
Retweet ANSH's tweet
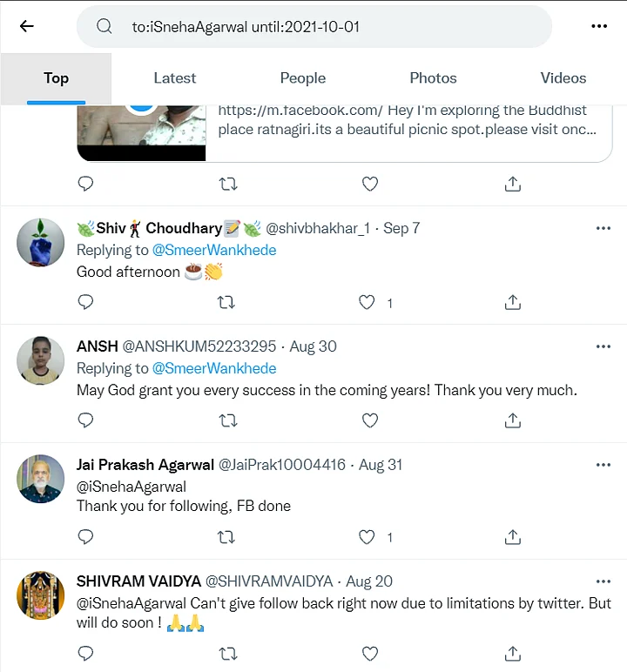click(x=227, y=420)
